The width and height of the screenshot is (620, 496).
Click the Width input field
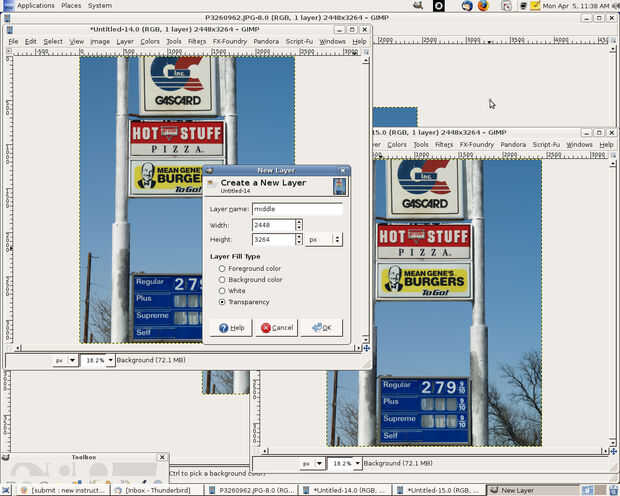[x=274, y=225]
